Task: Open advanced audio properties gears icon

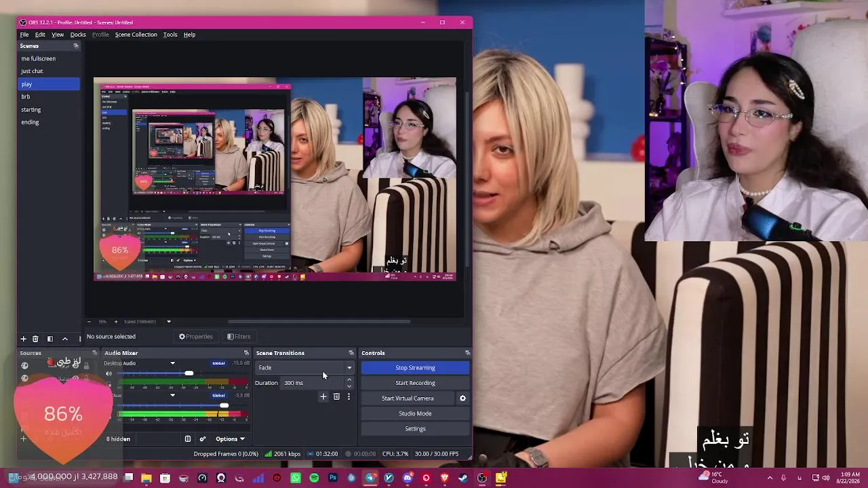Action: pos(202,439)
